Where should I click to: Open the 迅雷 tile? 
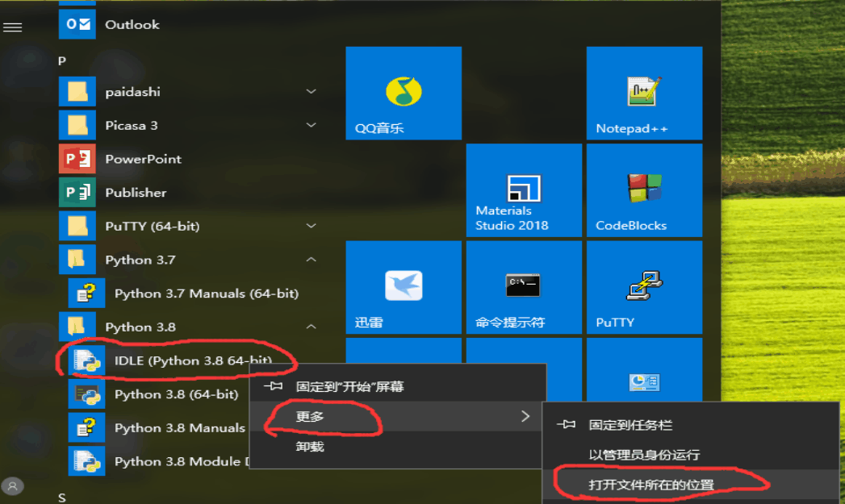(x=404, y=288)
